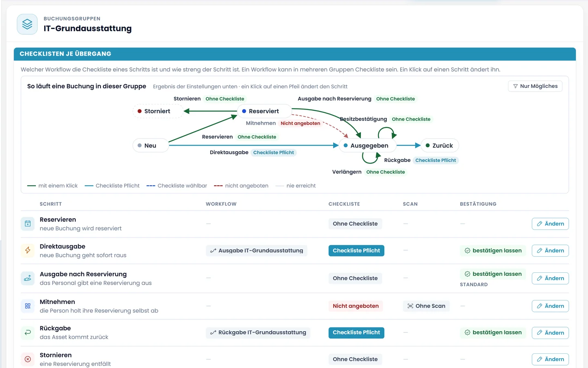Click the Rückgabe return arrow icon
The width and height of the screenshot is (588, 368).
click(x=28, y=332)
